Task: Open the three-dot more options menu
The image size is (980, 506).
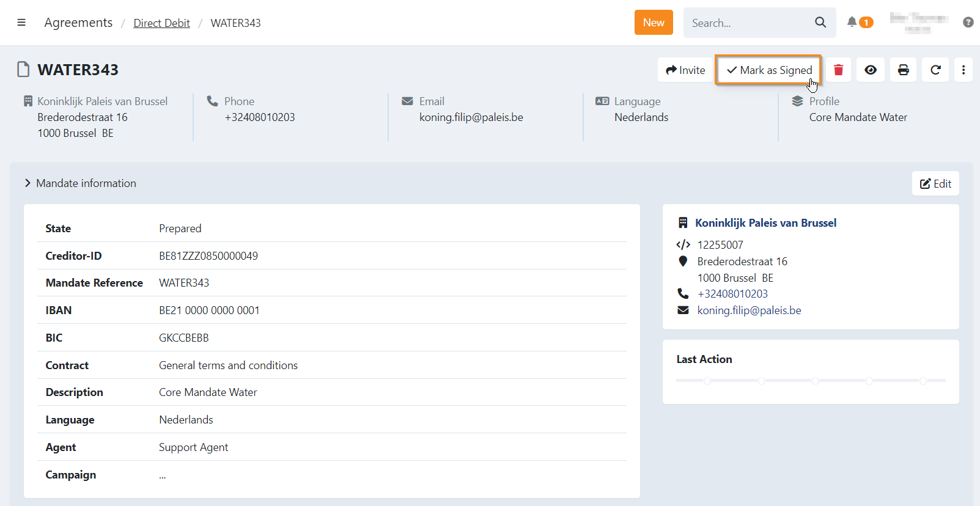Action: pos(963,70)
